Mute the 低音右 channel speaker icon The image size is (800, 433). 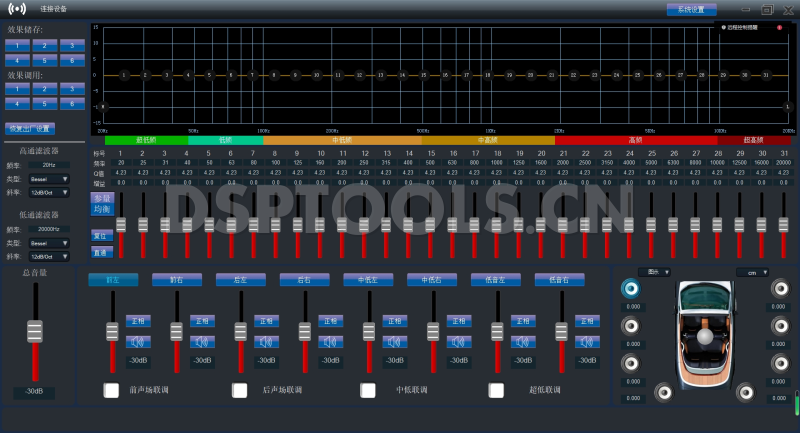pos(586,343)
